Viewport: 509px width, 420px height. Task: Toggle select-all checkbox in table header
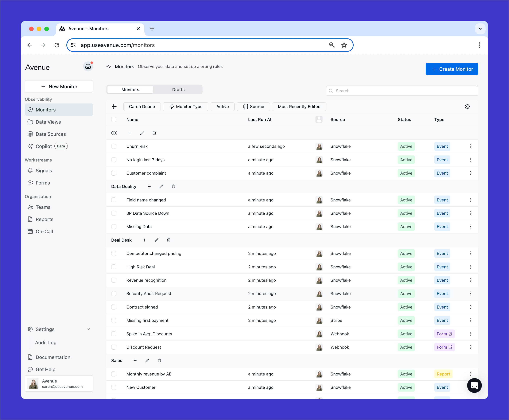point(114,119)
